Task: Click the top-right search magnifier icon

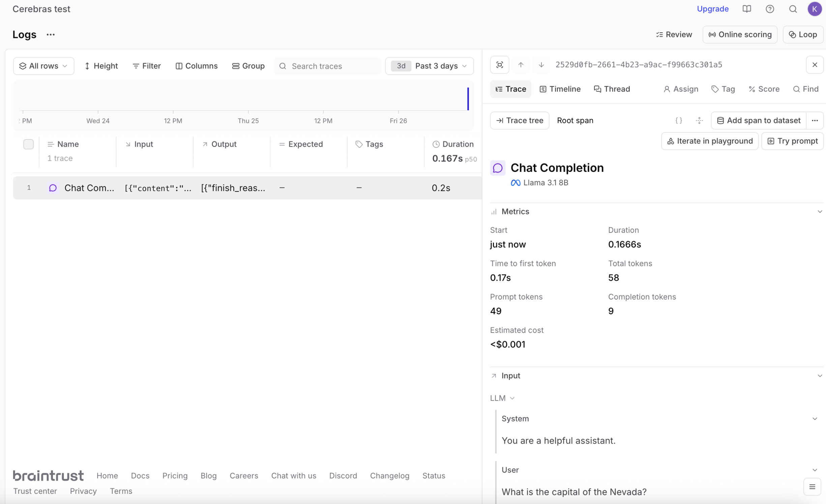Action: click(x=793, y=9)
